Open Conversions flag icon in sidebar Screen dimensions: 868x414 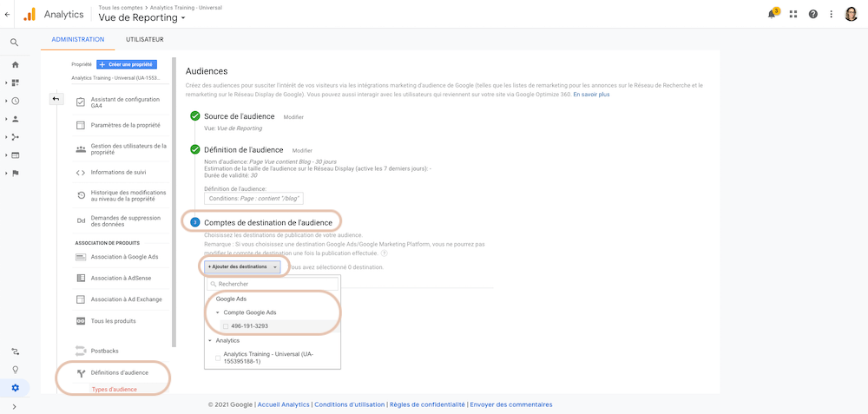point(15,174)
